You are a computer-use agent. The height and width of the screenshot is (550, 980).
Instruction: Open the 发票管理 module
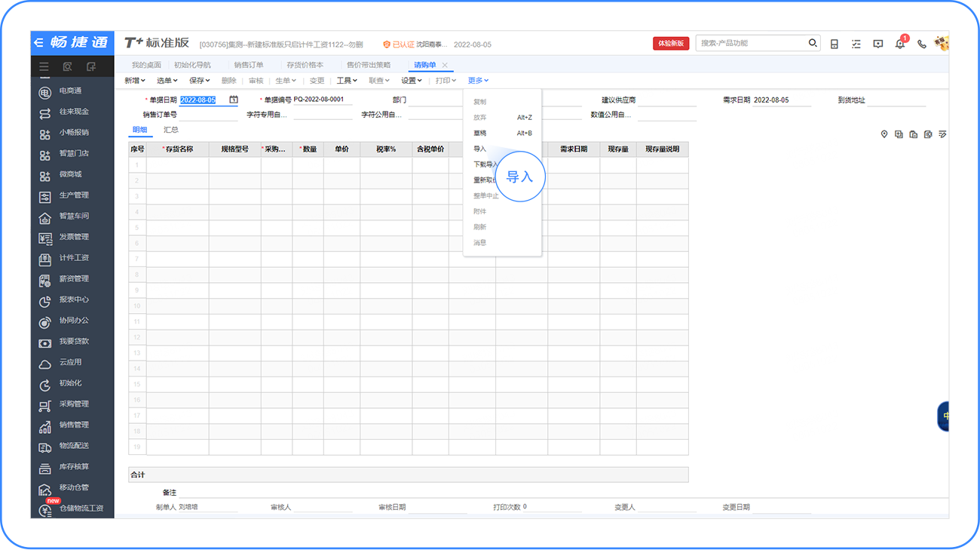click(x=72, y=237)
